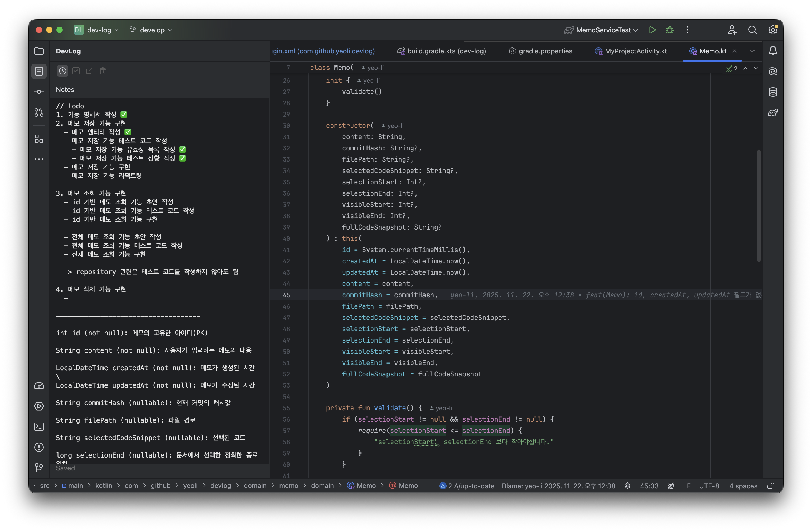Toggle read-only lock in status bar
Screen dimensions: 812x531
point(770,486)
